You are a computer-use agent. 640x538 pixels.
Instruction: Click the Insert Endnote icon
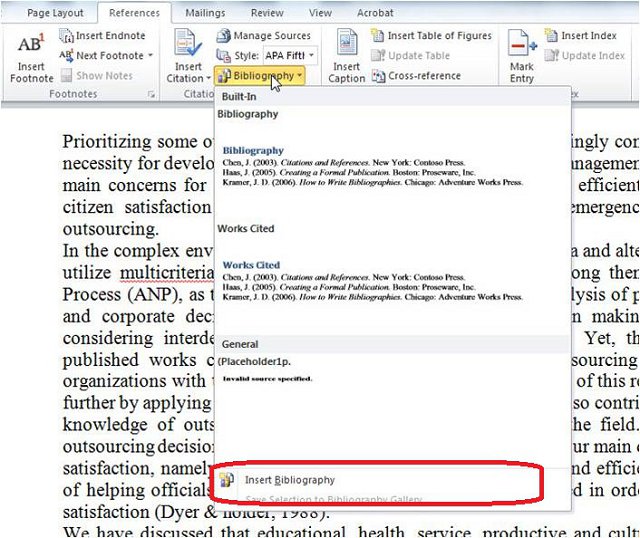(66, 36)
